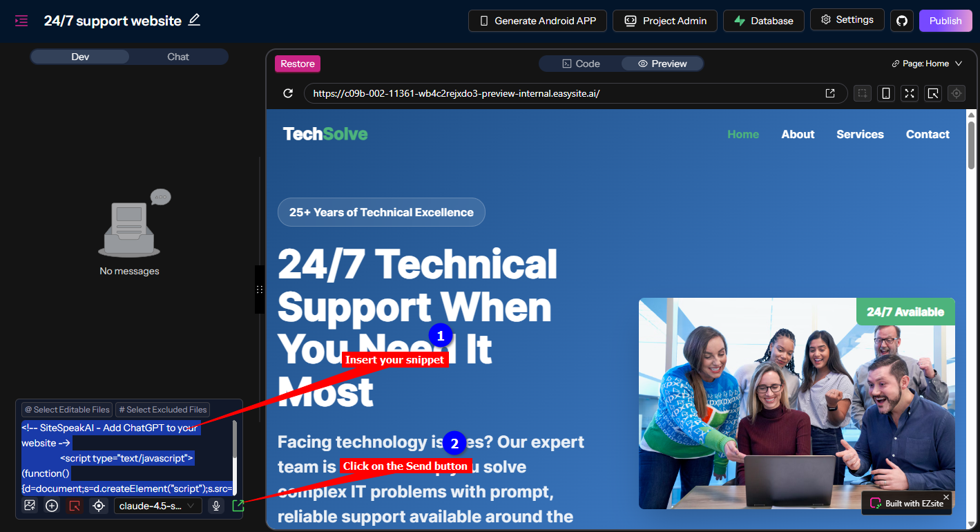
Task: Click the preview page vertical scrollbar
Action: click(971, 145)
